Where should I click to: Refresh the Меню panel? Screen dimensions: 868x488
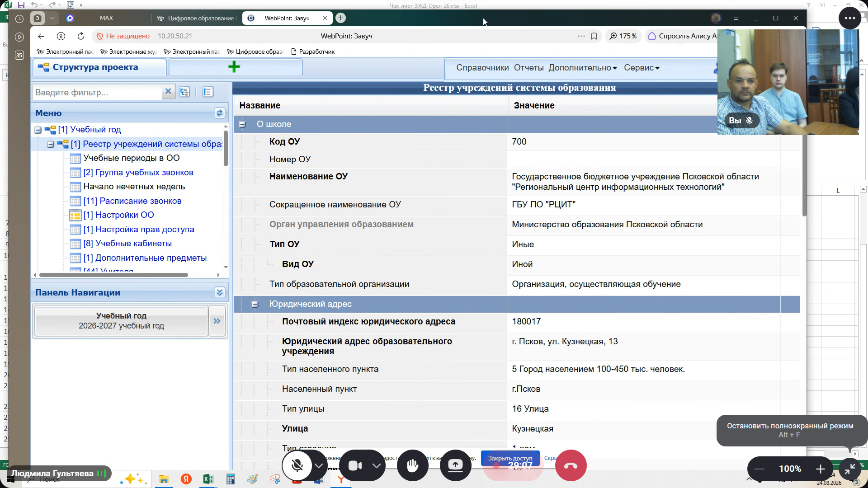[220, 113]
